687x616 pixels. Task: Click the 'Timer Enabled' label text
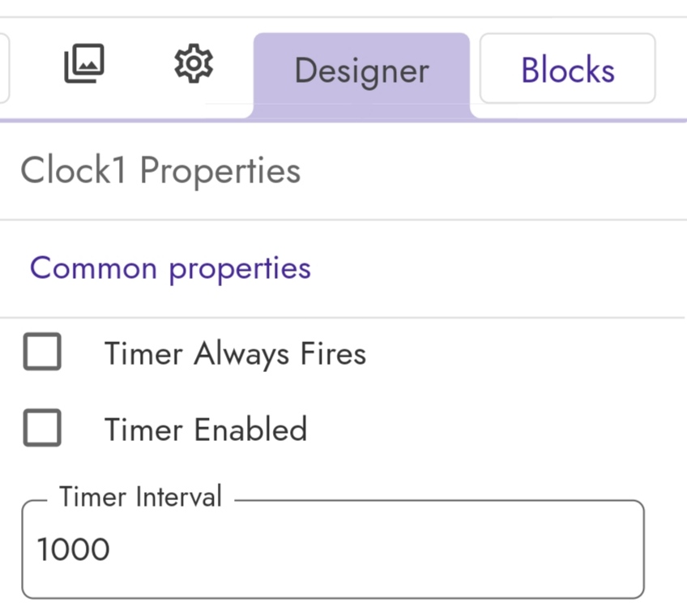tap(206, 430)
